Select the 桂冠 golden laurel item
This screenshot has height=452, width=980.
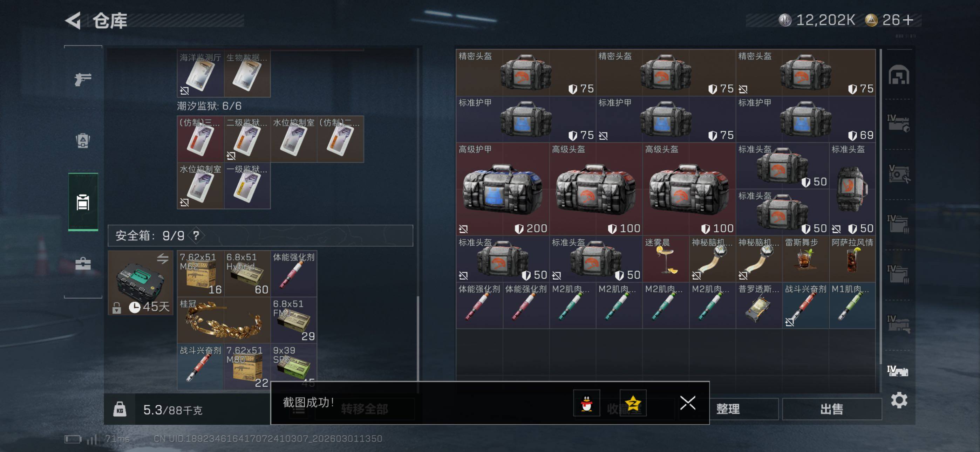click(x=224, y=320)
